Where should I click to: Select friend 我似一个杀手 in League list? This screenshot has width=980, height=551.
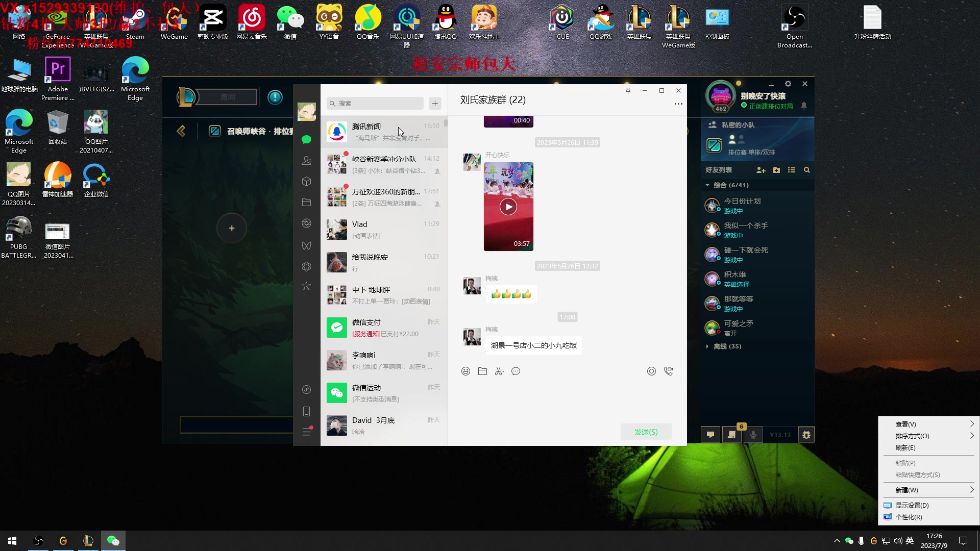pyautogui.click(x=757, y=230)
